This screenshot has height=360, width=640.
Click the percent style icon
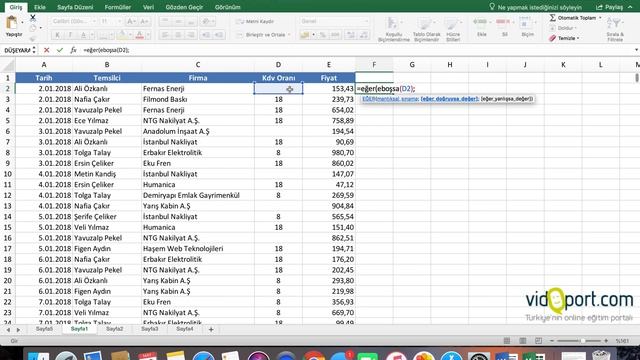(x=322, y=35)
